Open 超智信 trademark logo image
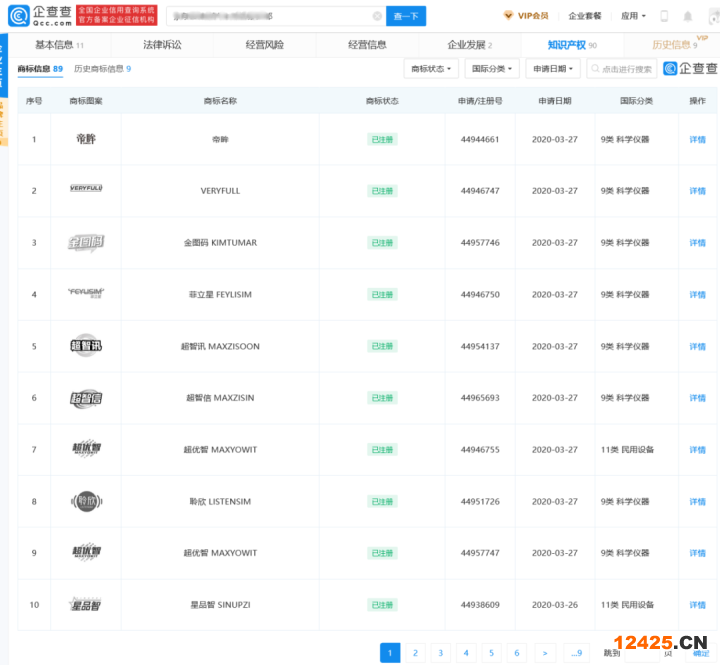This screenshot has width=720, height=665. tap(86, 398)
